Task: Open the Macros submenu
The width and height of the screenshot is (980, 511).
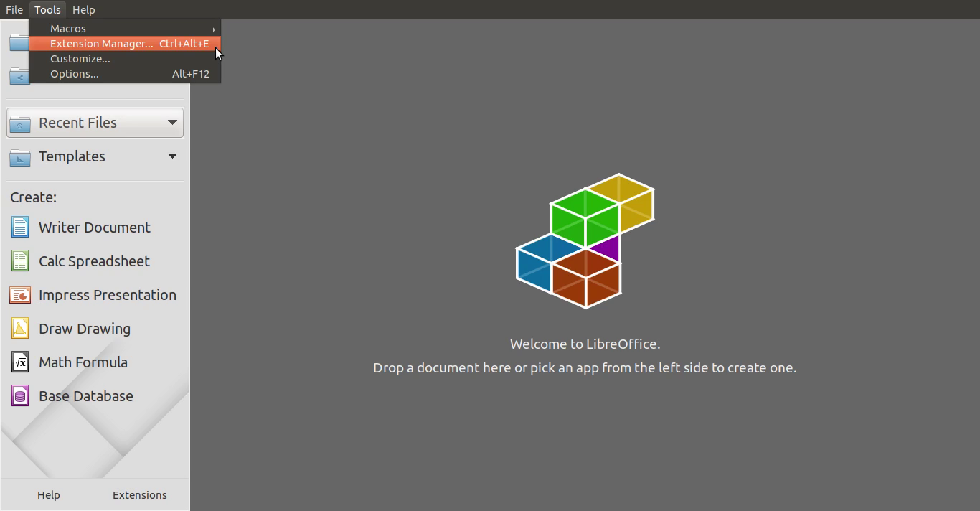Action: pos(125,29)
